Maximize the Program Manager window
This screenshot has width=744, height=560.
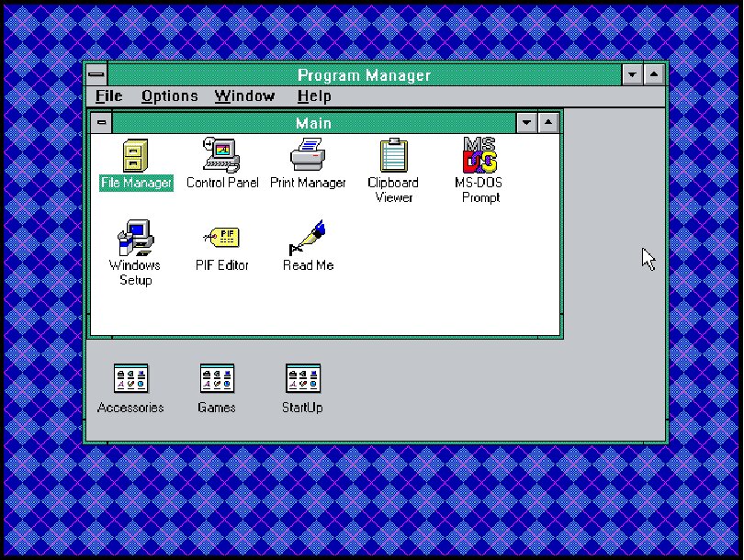(x=654, y=74)
